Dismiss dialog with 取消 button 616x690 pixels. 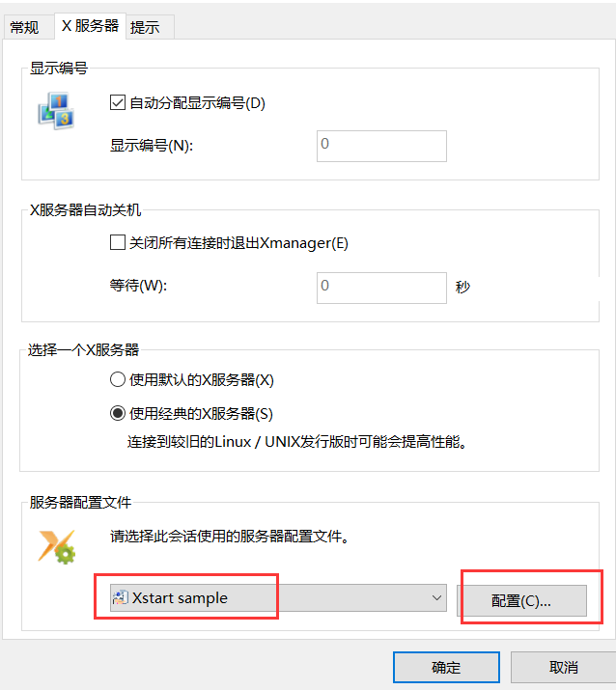point(563,667)
